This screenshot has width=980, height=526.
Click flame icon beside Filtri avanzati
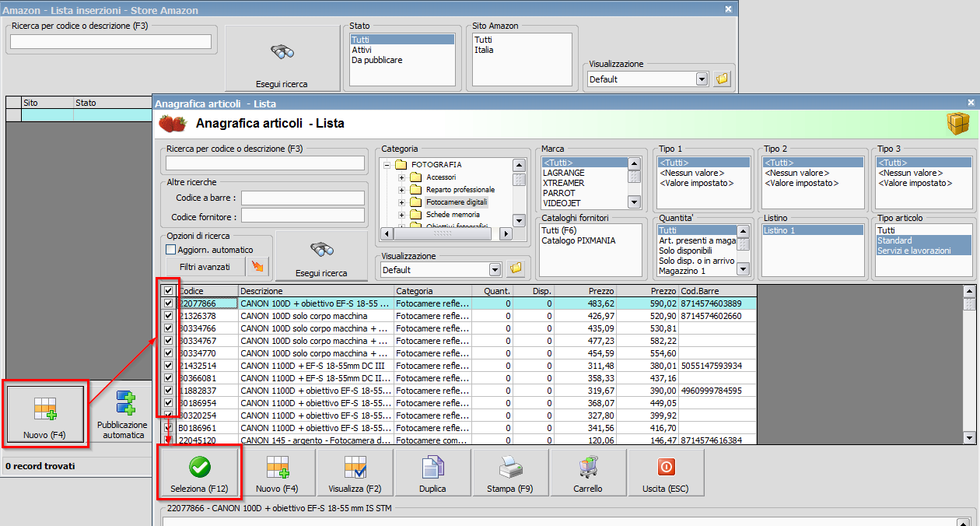257,267
